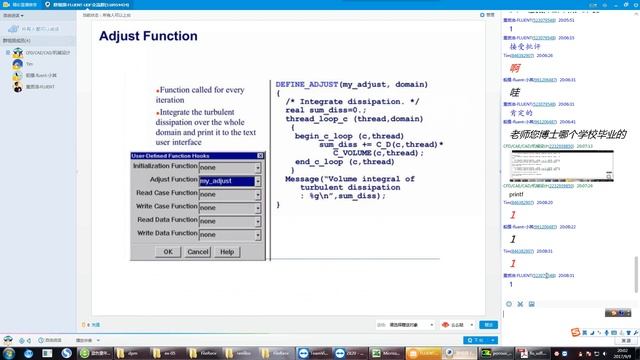Open the Microsoft Excel taskbar item

pos(386,353)
